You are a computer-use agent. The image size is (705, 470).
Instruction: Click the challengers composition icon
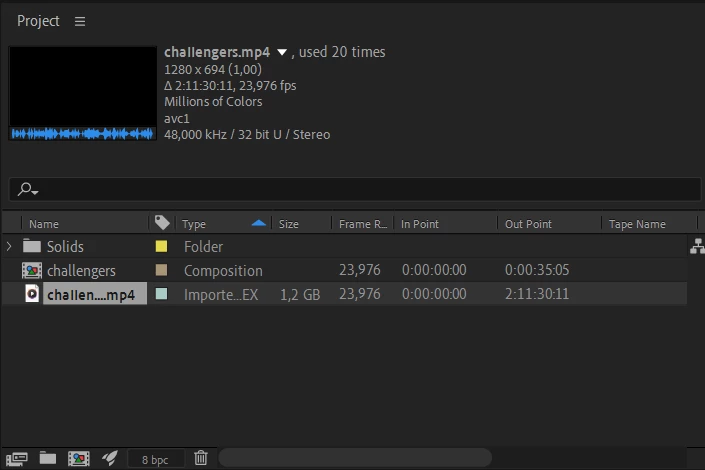click(x=32, y=270)
